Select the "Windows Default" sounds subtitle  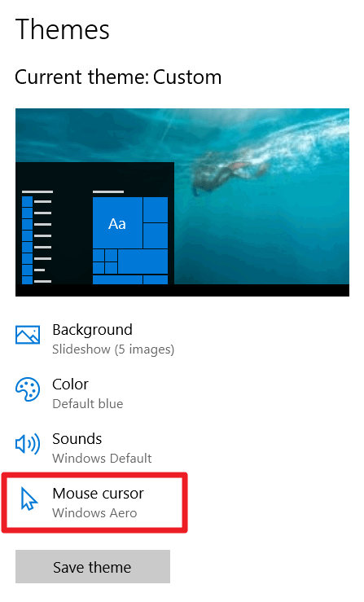[102, 459]
